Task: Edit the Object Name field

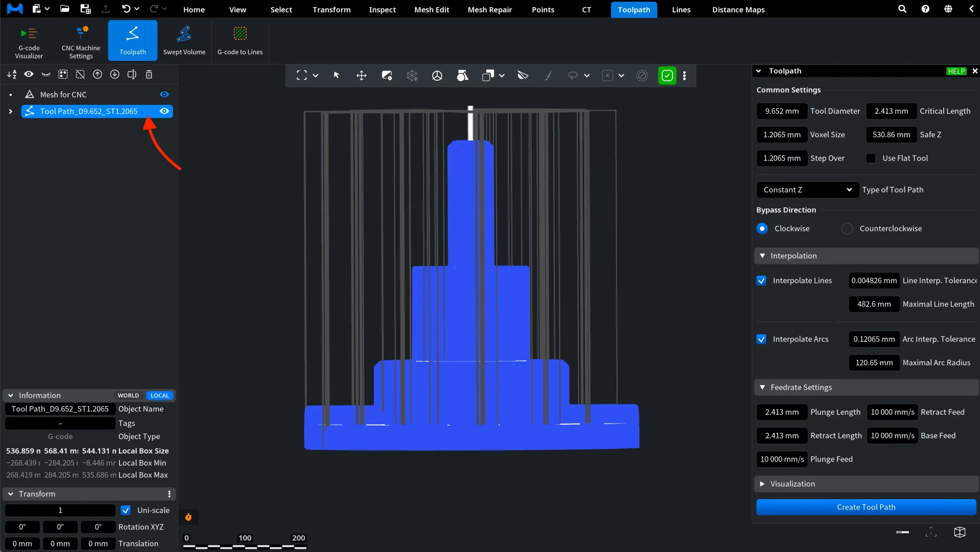Action: (60, 409)
